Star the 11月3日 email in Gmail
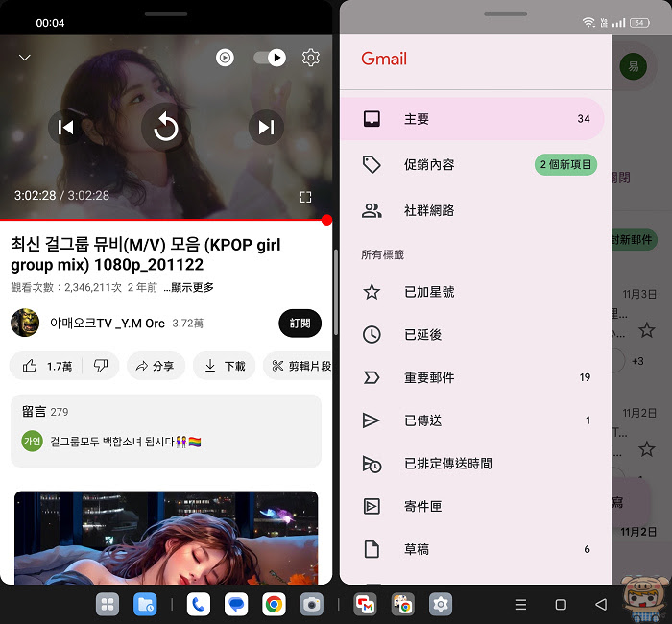This screenshot has width=672, height=624. (x=646, y=330)
